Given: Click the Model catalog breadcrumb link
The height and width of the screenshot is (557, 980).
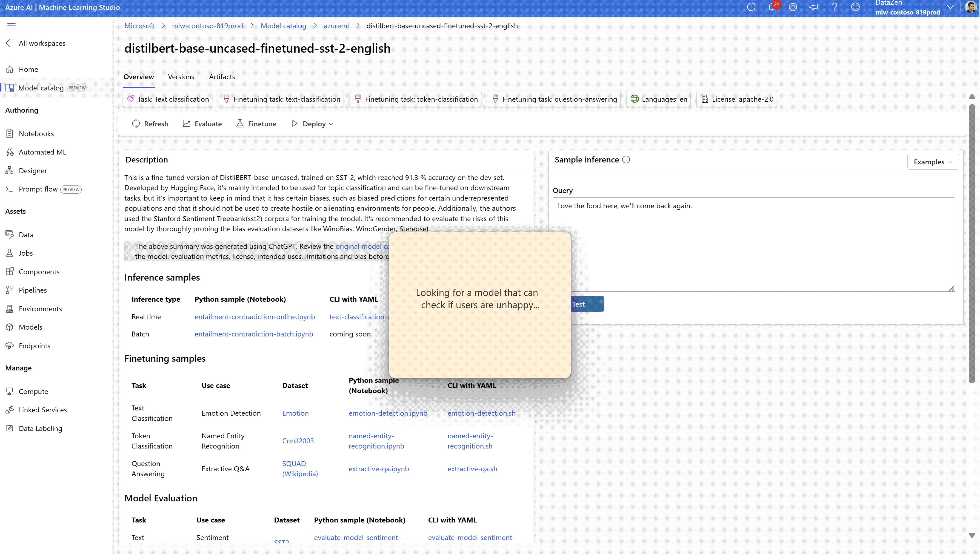Looking at the screenshot, I should click(x=283, y=26).
